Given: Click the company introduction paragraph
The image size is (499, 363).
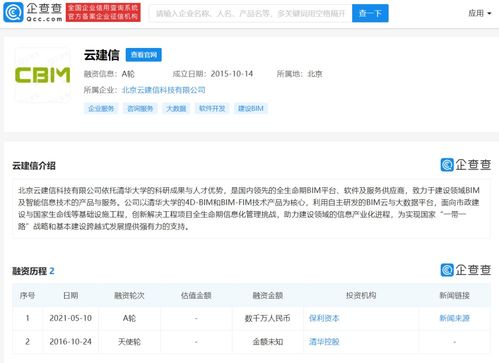Looking at the screenshot, I should (x=249, y=208).
